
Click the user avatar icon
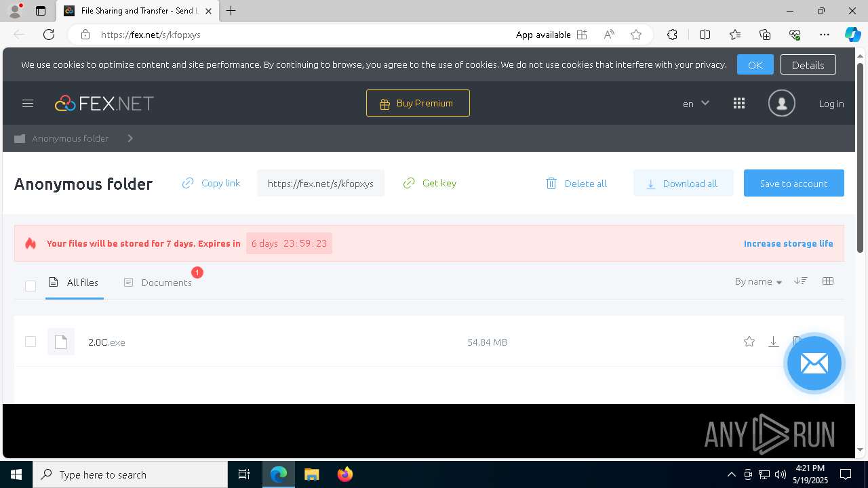point(781,104)
